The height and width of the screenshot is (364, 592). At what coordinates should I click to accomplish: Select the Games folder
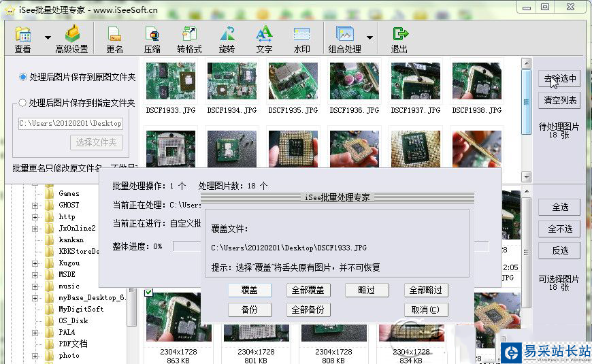(x=69, y=193)
